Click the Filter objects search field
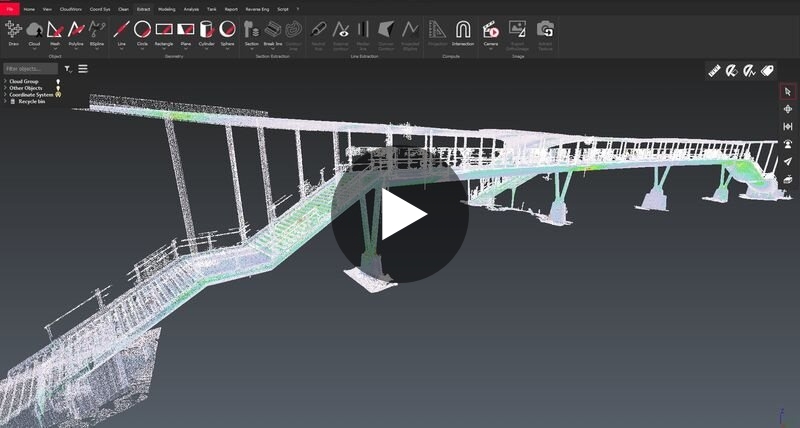The image size is (800, 428). coord(30,69)
